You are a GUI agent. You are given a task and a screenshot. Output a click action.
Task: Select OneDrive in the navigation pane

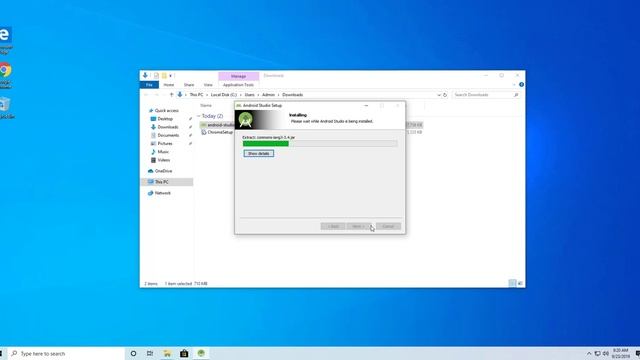click(163, 171)
